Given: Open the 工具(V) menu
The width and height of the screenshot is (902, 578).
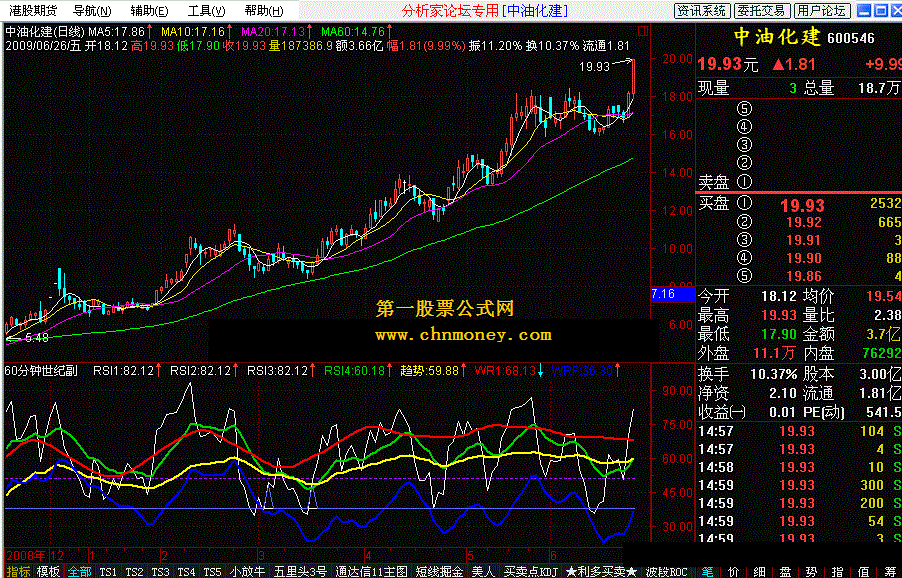Looking at the screenshot, I should click(206, 10).
